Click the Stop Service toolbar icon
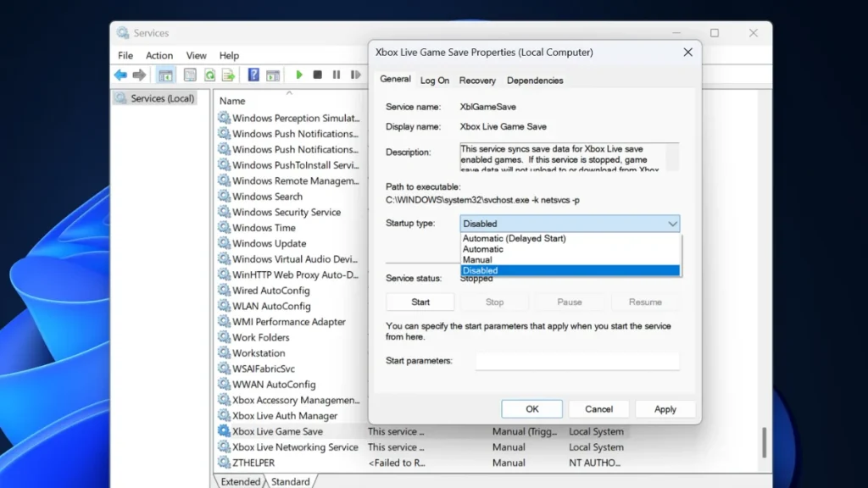Image resolution: width=868 pixels, height=488 pixels. click(317, 75)
